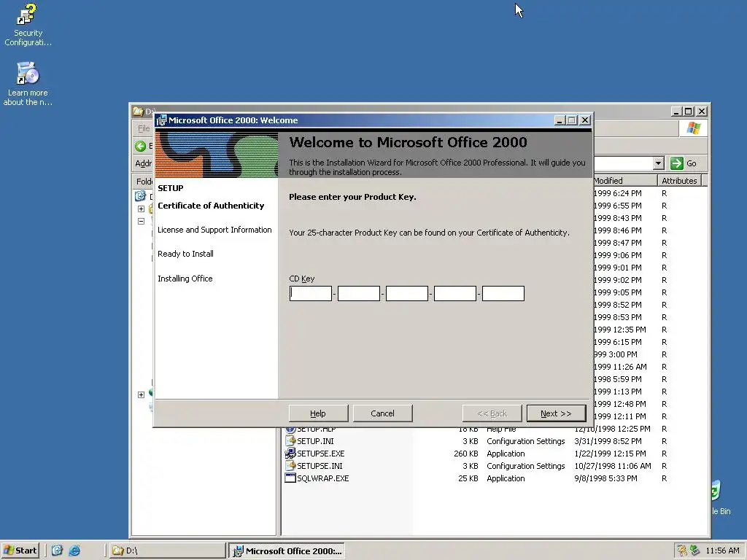
Task: Click the Office 2000 setup title bar icon
Action: point(161,120)
